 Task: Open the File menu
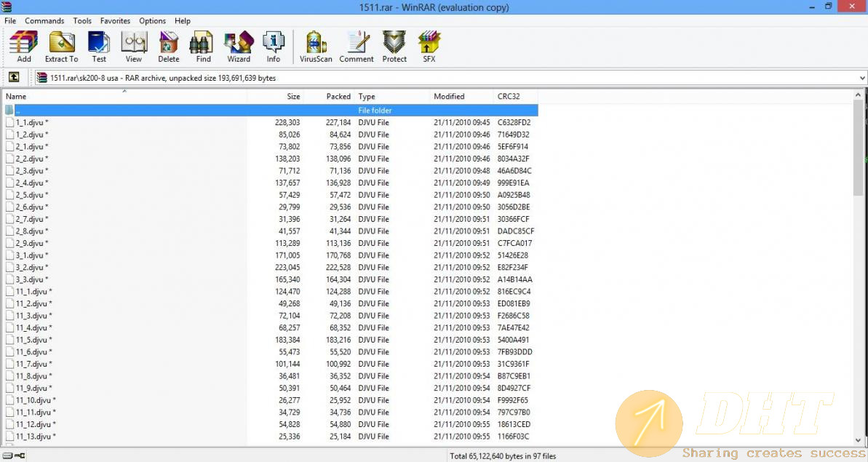(x=10, y=20)
